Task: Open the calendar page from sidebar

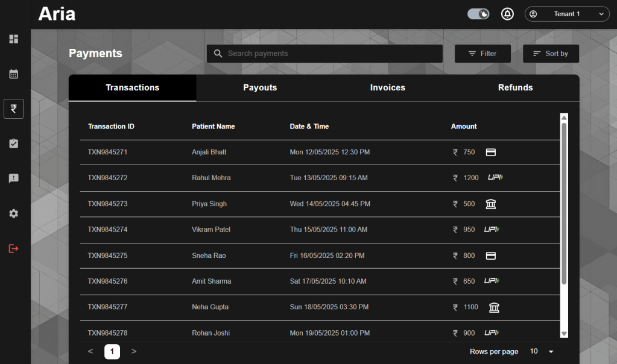Action: 13,74
